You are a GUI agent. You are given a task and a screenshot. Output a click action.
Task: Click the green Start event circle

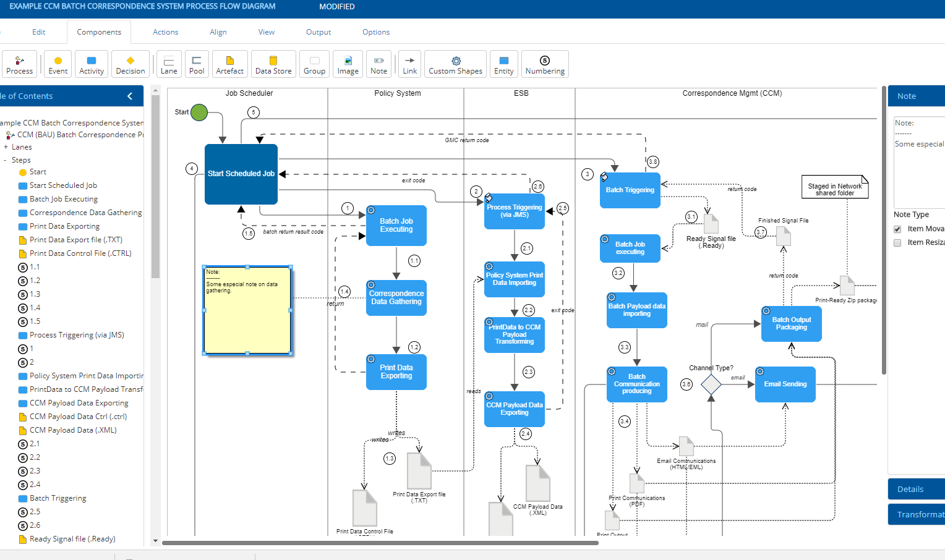pos(199,112)
